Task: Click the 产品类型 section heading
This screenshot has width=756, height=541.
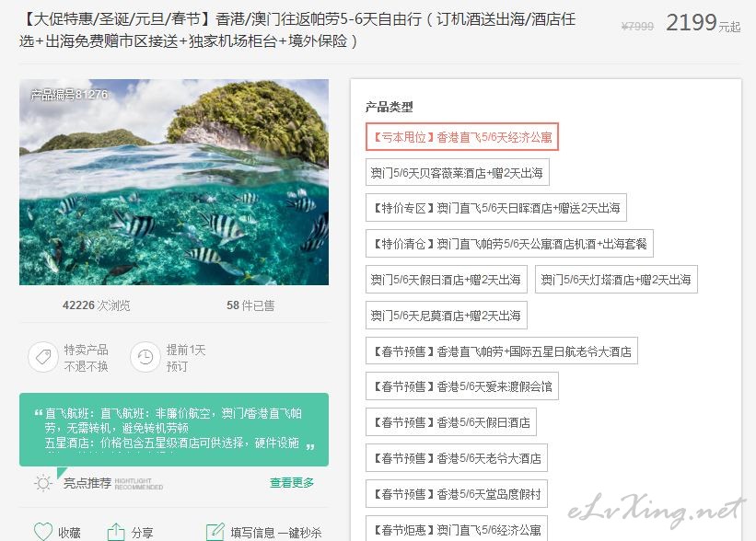Action: point(390,107)
